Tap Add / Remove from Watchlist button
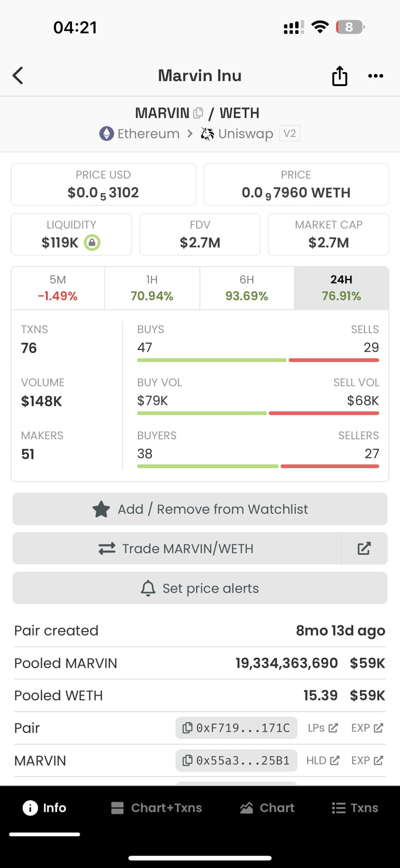This screenshot has height=868, width=400. coord(200,509)
